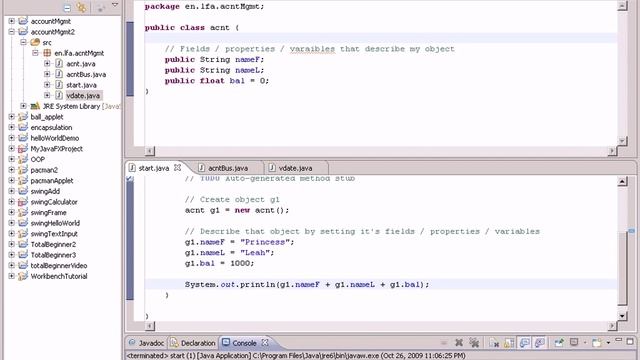640x360 pixels.
Task: Click Display Selected Console icon
Action: pos(574,342)
